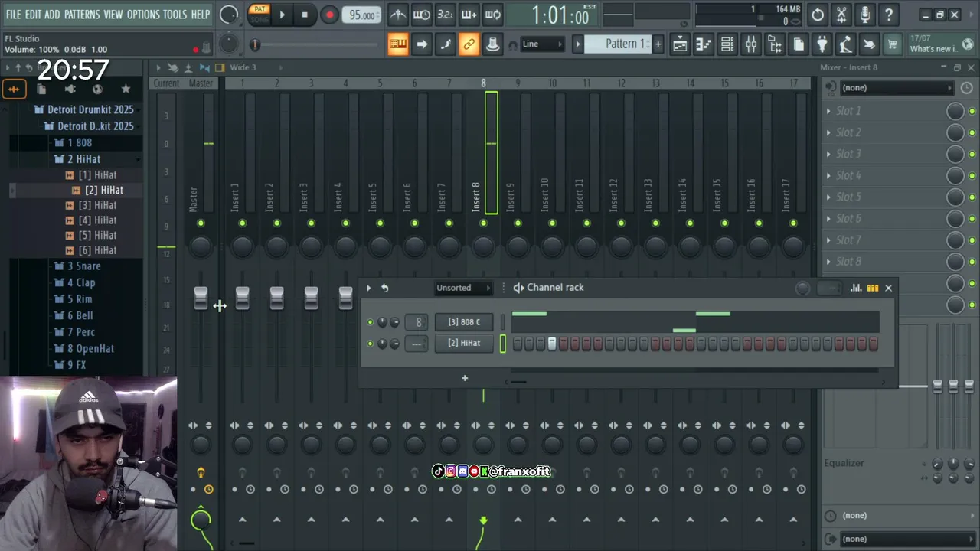Select the star favorites tab in Browser

point(126,89)
